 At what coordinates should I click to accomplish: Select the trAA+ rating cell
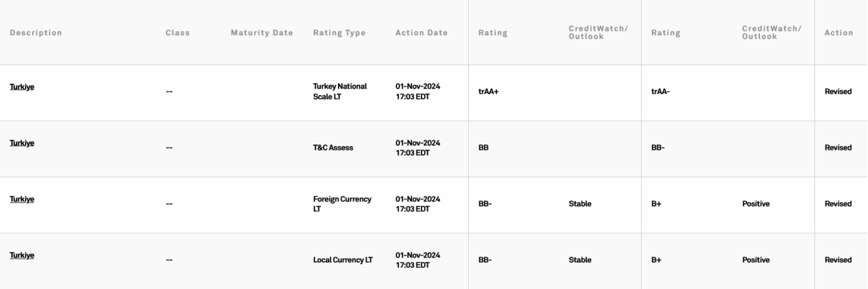(x=488, y=92)
